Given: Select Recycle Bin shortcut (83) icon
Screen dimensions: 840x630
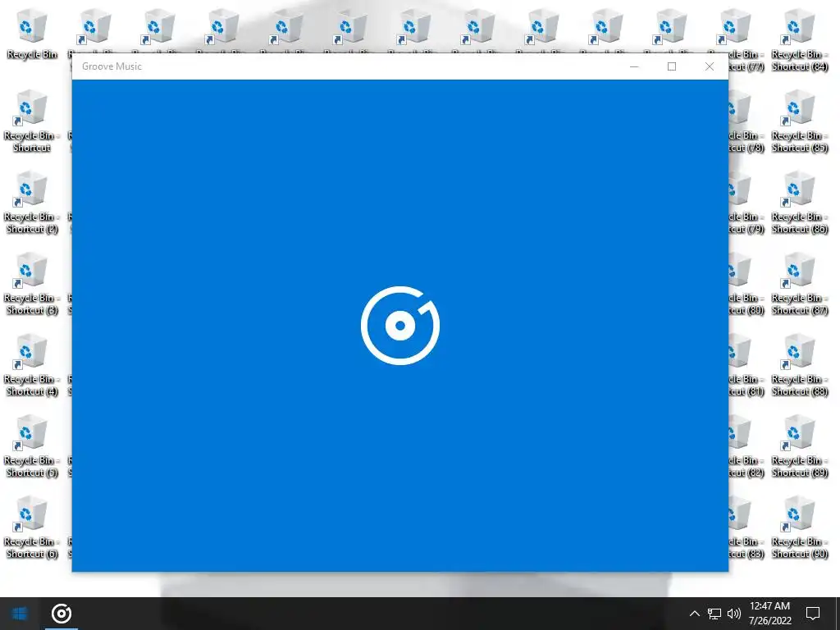Looking at the screenshot, I should pos(746,528).
